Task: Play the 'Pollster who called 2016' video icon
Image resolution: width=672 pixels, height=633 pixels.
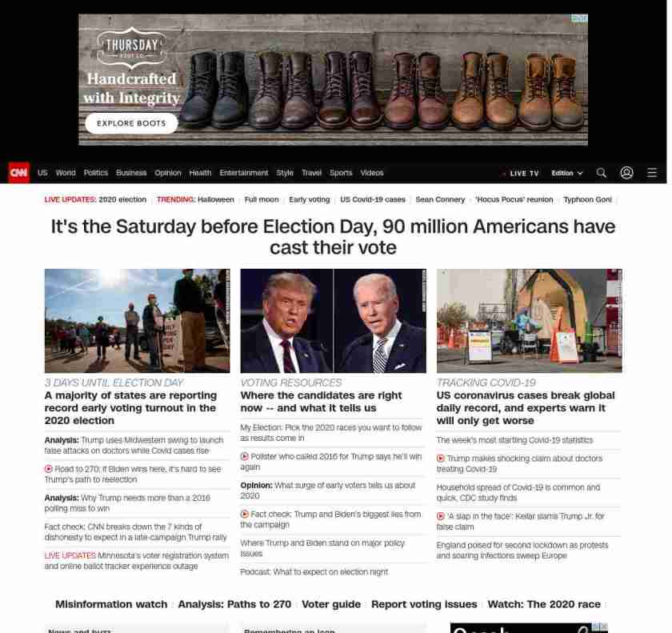Action: coord(245,456)
